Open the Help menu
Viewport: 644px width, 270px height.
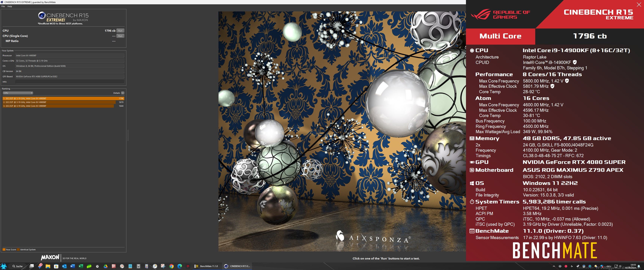click(10, 7)
